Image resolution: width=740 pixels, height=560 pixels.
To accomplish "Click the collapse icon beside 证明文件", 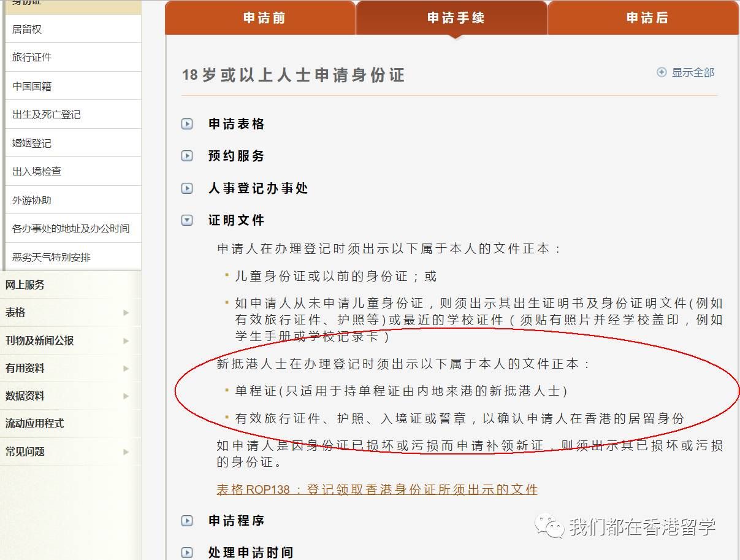I will [186, 220].
